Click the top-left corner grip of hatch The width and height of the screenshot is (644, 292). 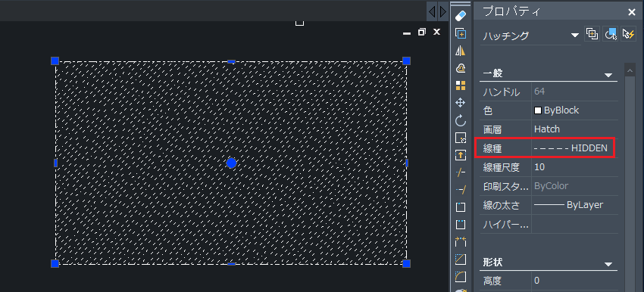(x=55, y=61)
